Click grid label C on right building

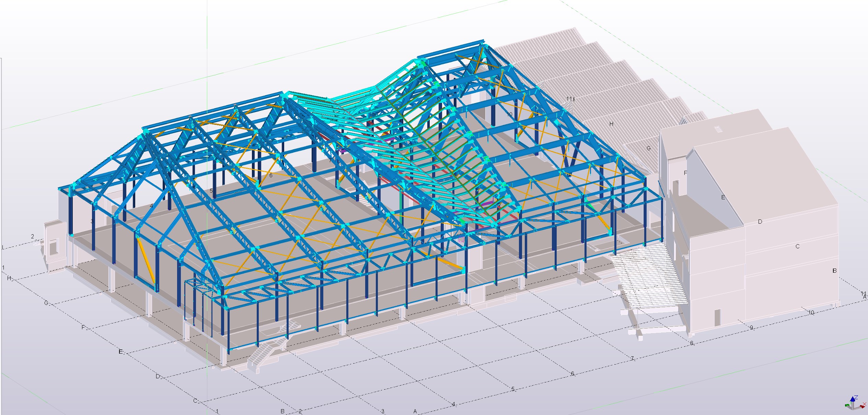tap(797, 247)
